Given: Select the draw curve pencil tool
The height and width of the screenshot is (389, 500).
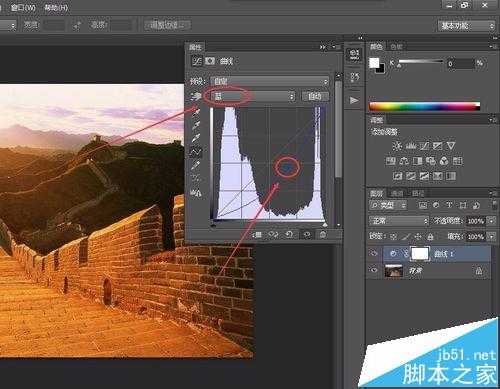Looking at the screenshot, I should [196, 165].
